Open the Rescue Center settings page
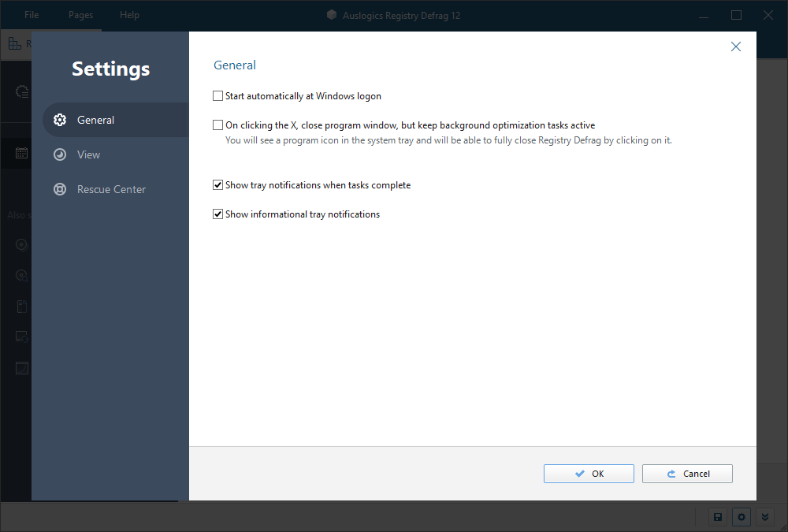788x532 pixels. (116, 189)
